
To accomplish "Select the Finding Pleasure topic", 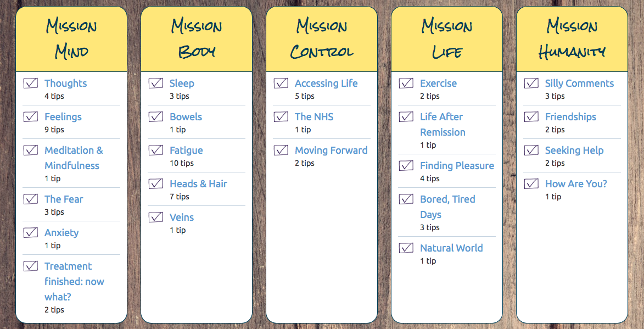I will pyautogui.click(x=457, y=166).
